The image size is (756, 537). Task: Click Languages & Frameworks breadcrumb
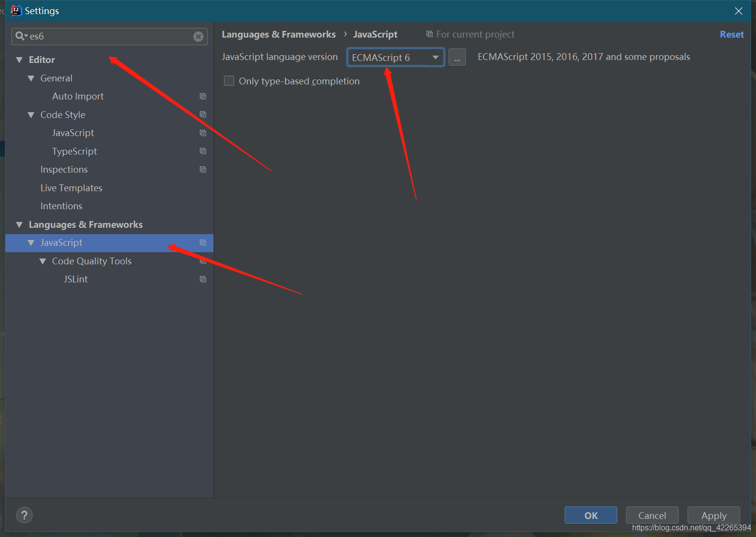point(279,35)
